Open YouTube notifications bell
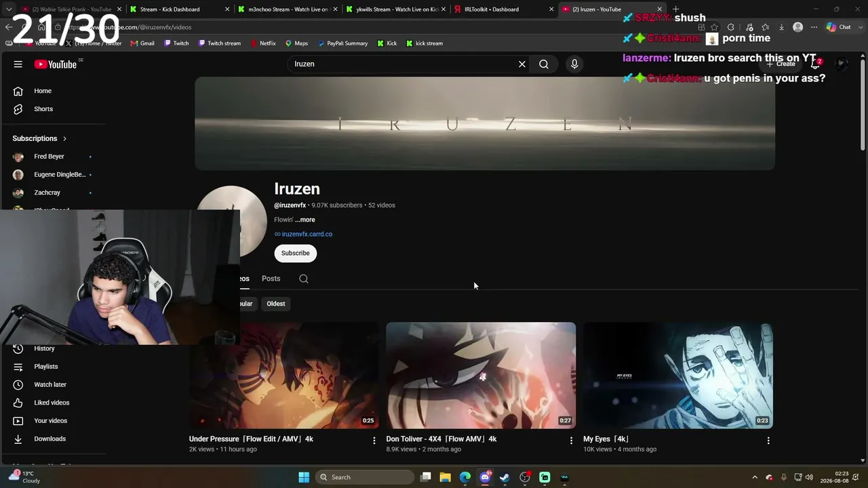The width and height of the screenshot is (868, 488). click(x=816, y=64)
